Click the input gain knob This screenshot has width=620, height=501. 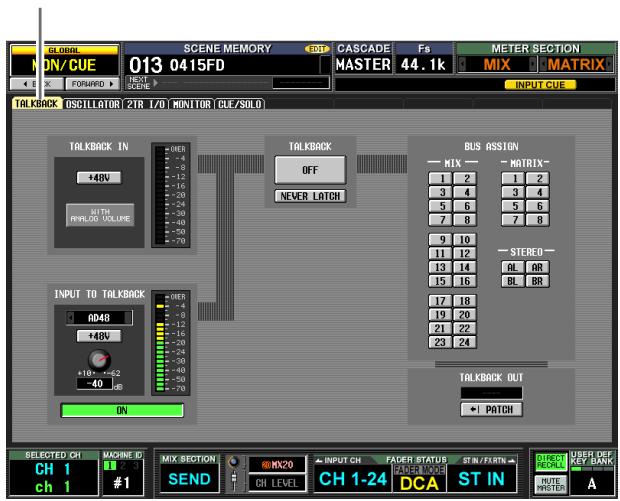(99, 360)
